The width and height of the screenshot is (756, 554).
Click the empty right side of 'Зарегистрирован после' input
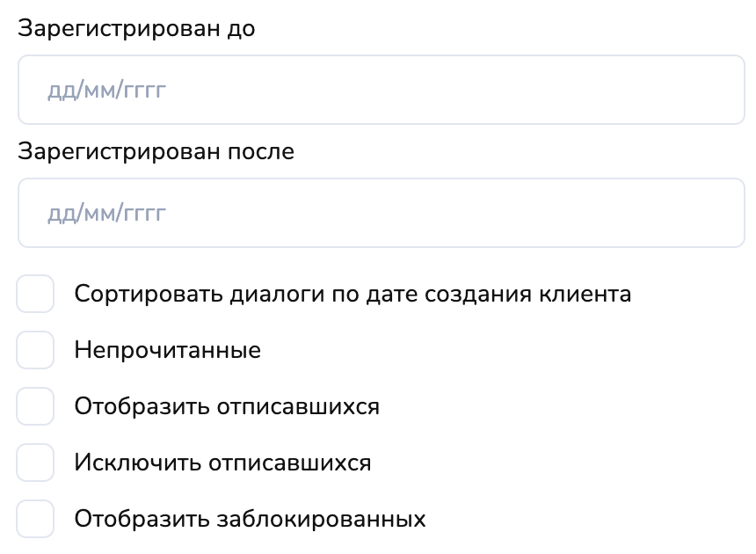pyautogui.click(x=615, y=213)
